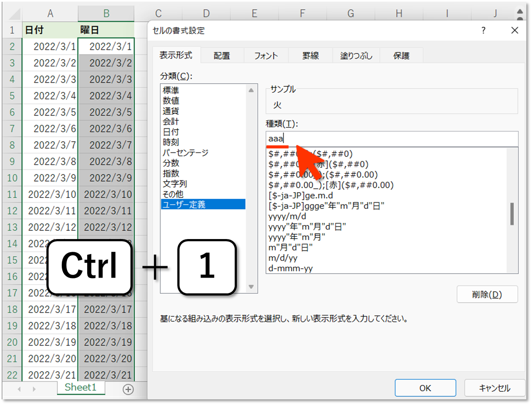Select 日付 in the category list
The height and width of the screenshot is (405, 532).
(x=171, y=132)
